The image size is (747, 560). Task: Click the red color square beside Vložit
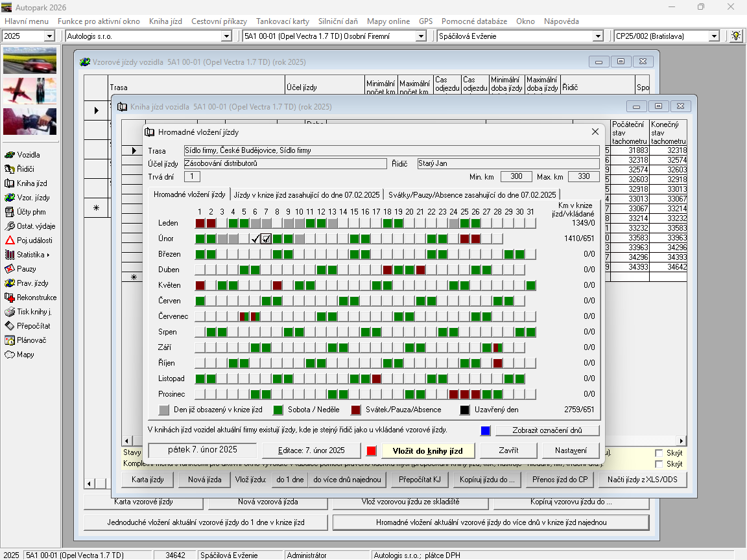[x=372, y=450]
